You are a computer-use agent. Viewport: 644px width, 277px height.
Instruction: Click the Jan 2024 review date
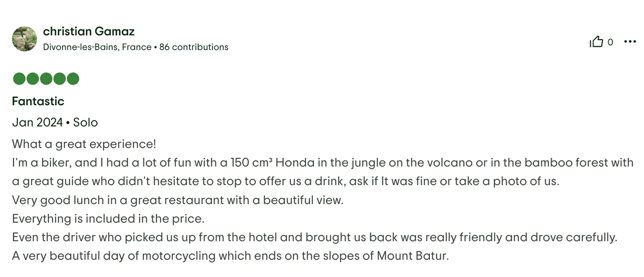point(38,122)
